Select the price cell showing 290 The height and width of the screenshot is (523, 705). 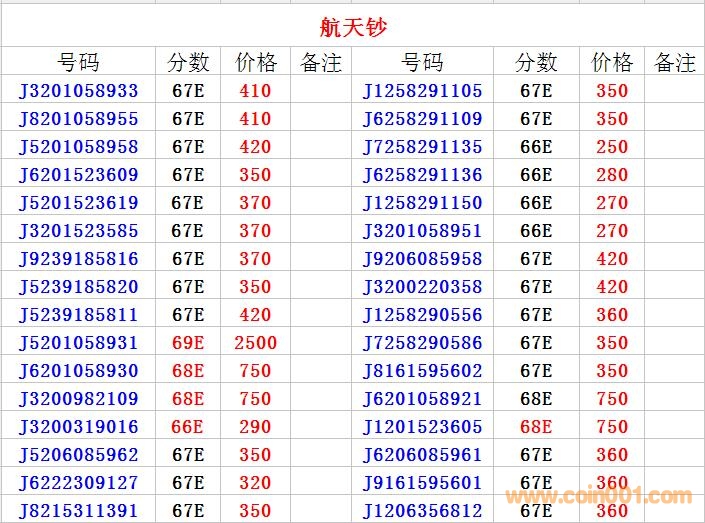(x=255, y=427)
